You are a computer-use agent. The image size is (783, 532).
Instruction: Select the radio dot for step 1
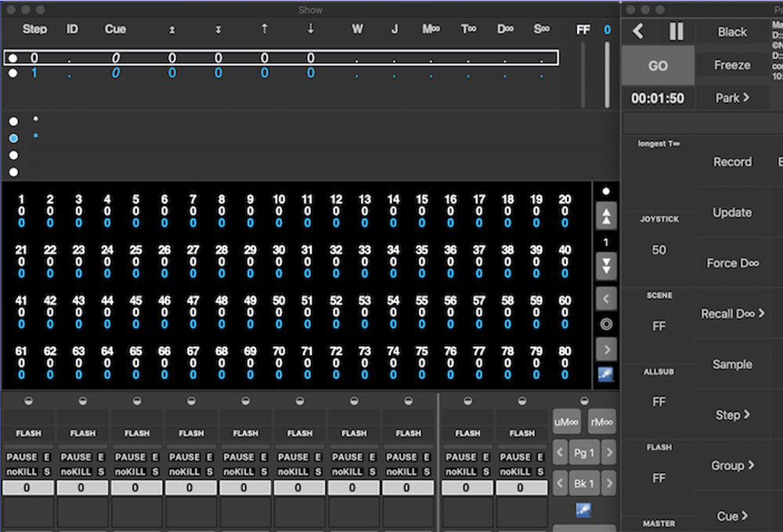point(13,73)
